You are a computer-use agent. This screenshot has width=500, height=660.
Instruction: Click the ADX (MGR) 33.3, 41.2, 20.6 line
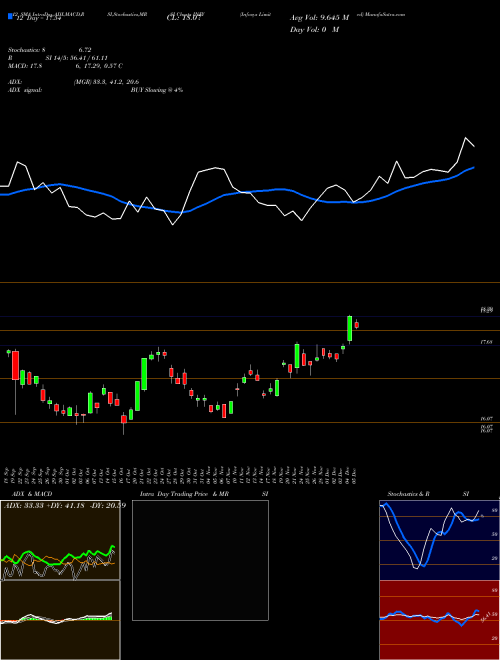(x=73, y=82)
